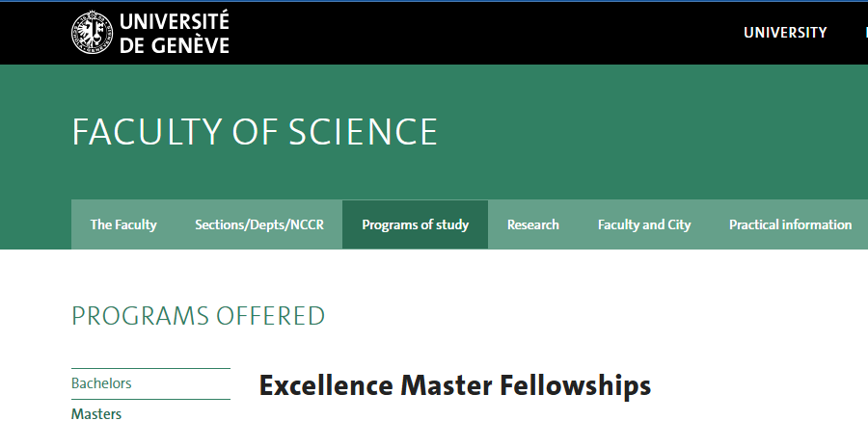Viewport: 868px width, 421px height.
Task: Open the UNIVERSITY top menu item
Action: pos(785,32)
